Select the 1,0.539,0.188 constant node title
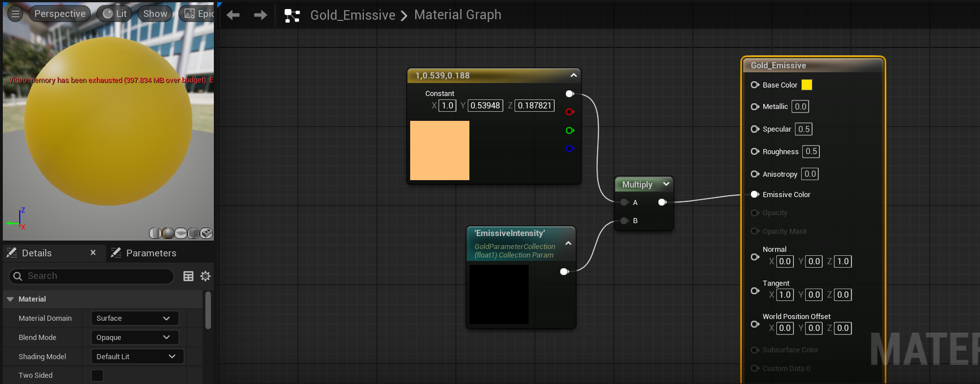 pos(442,76)
